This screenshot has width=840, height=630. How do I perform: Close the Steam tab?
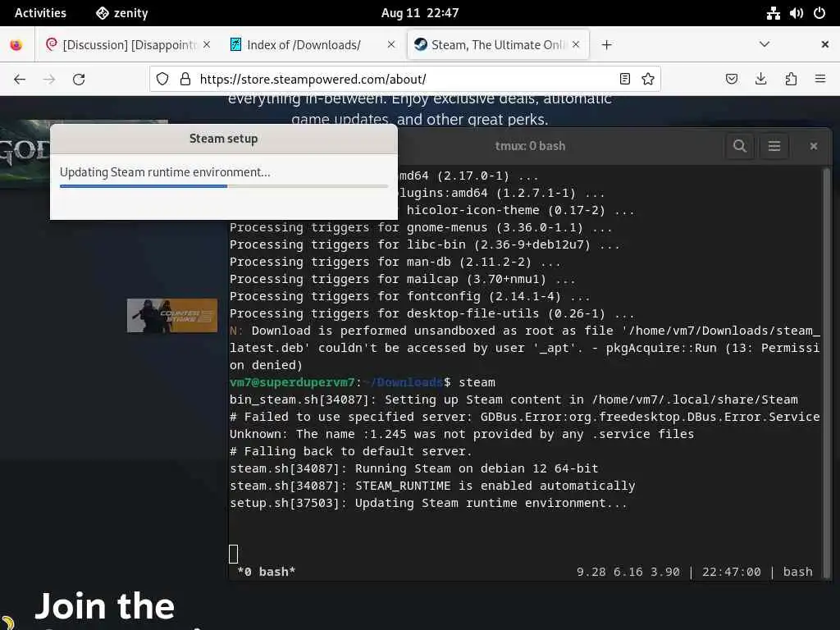tap(576, 44)
